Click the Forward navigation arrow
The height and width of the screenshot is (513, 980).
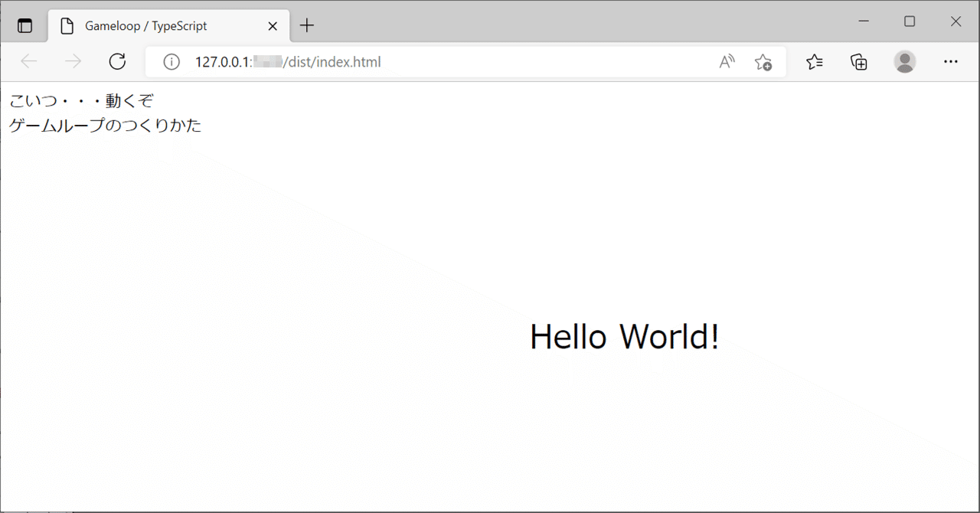tap(72, 61)
